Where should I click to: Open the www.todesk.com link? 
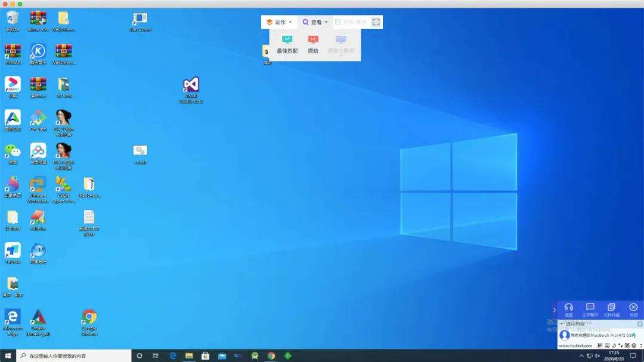575,346
